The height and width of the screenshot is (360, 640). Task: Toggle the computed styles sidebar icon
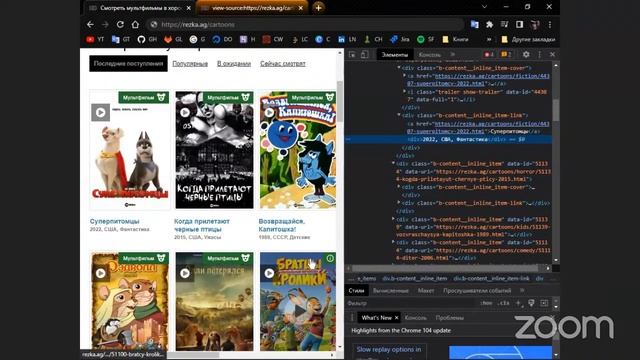pos(544,303)
